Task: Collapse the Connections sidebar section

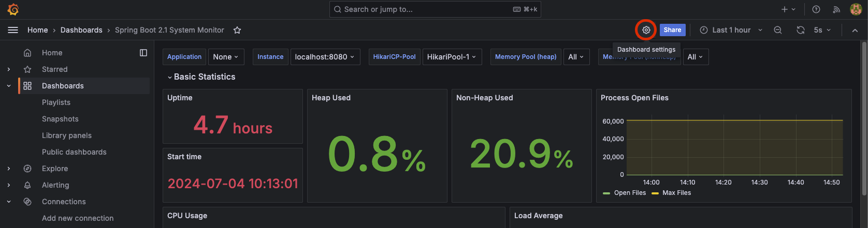Action: tap(9, 202)
